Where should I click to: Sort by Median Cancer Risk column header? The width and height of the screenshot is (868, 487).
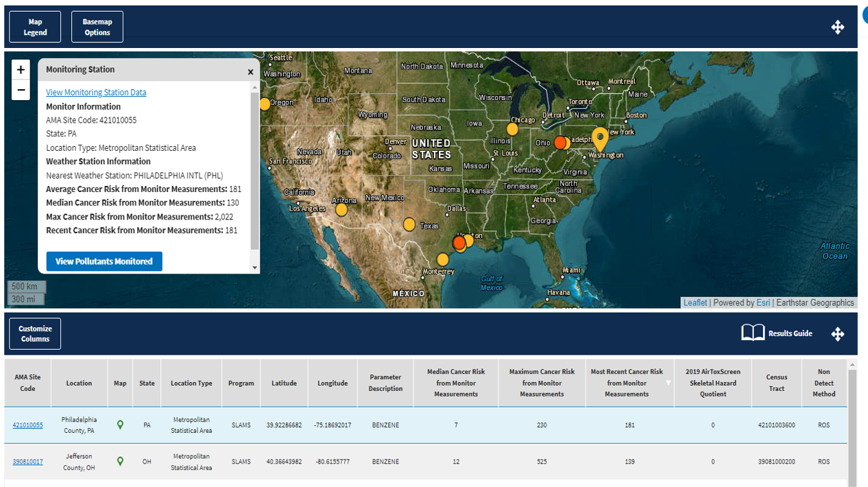456,383
